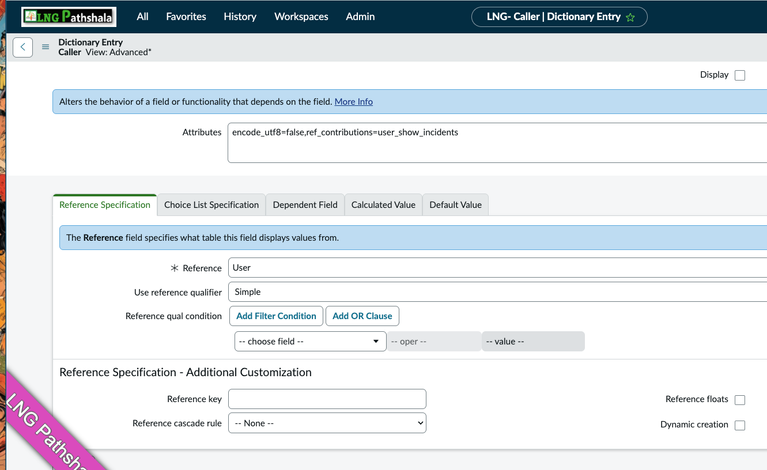Click the back arrow button

[23, 47]
